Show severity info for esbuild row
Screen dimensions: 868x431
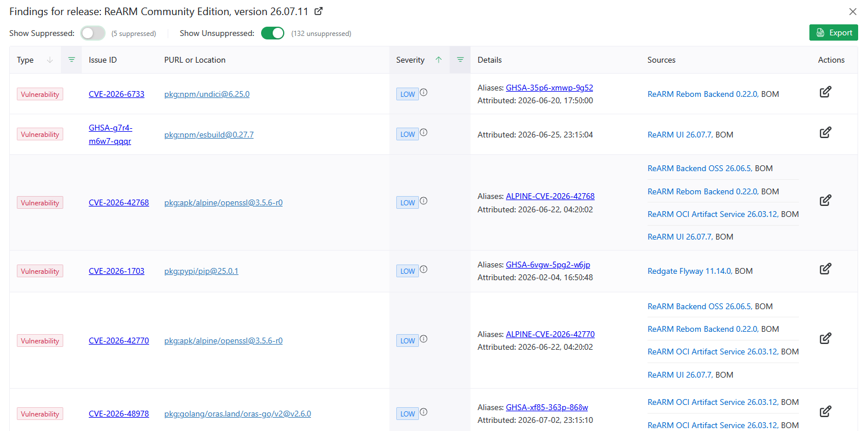click(424, 132)
